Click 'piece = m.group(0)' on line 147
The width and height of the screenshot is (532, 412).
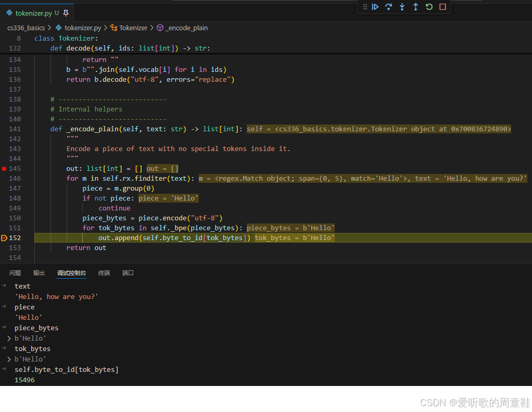pyautogui.click(x=118, y=189)
